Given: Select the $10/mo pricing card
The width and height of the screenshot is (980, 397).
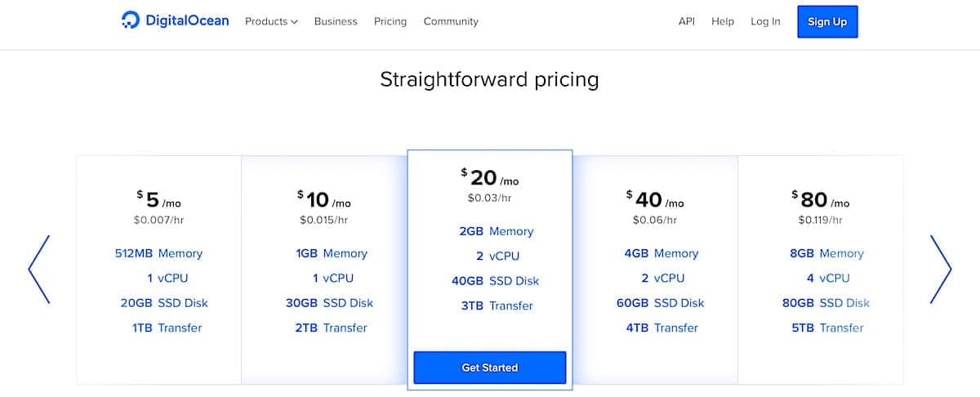Looking at the screenshot, I should tap(324, 270).
